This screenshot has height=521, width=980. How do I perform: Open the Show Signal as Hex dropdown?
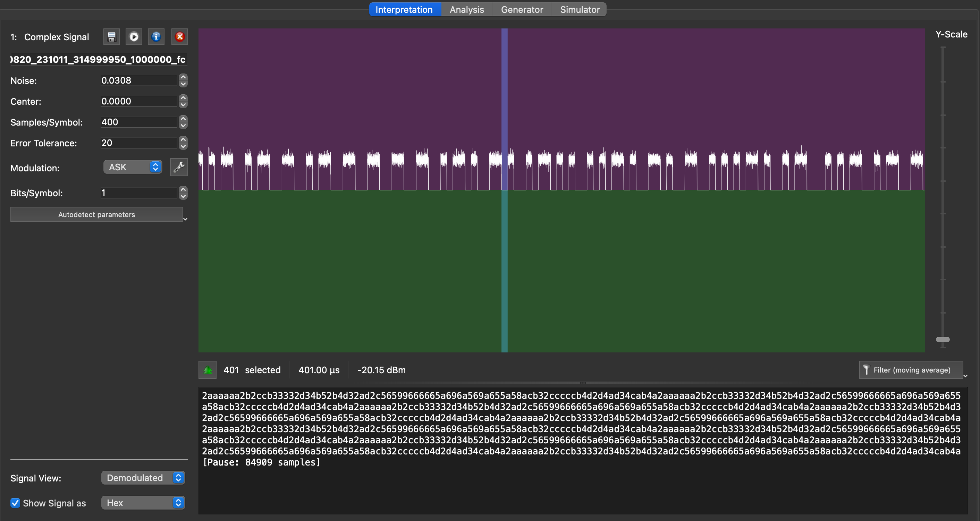click(x=143, y=503)
